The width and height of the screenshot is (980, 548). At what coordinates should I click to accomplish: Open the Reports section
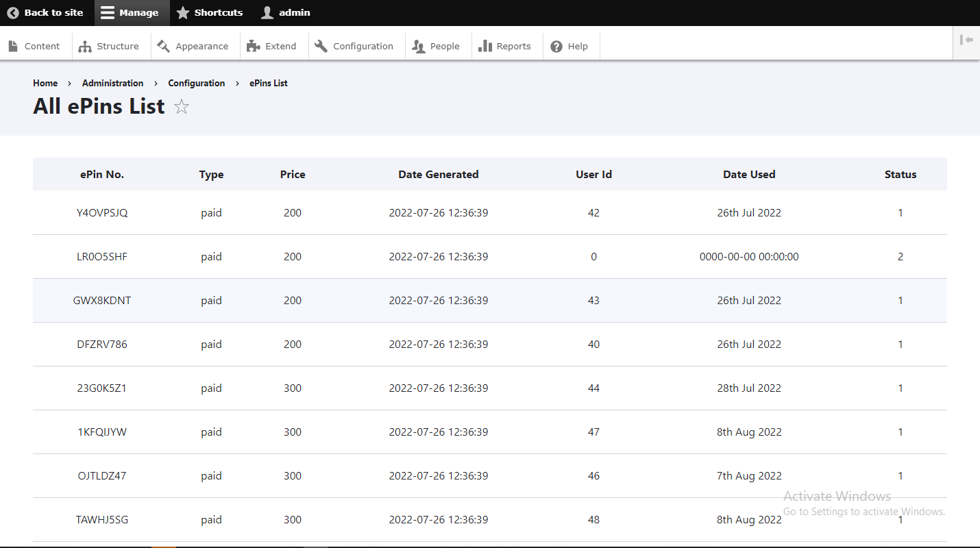[x=505, y=47]
